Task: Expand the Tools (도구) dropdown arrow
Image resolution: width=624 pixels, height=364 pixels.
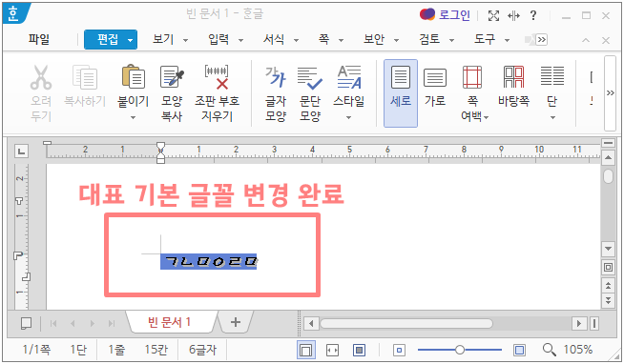Action: [507, 40]
